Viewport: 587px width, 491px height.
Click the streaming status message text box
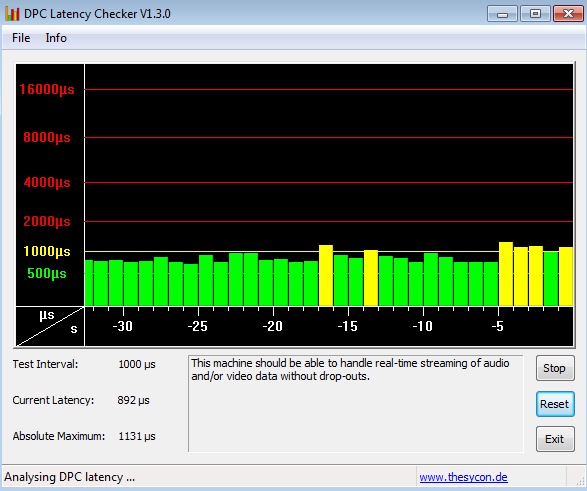coord(356,404)
